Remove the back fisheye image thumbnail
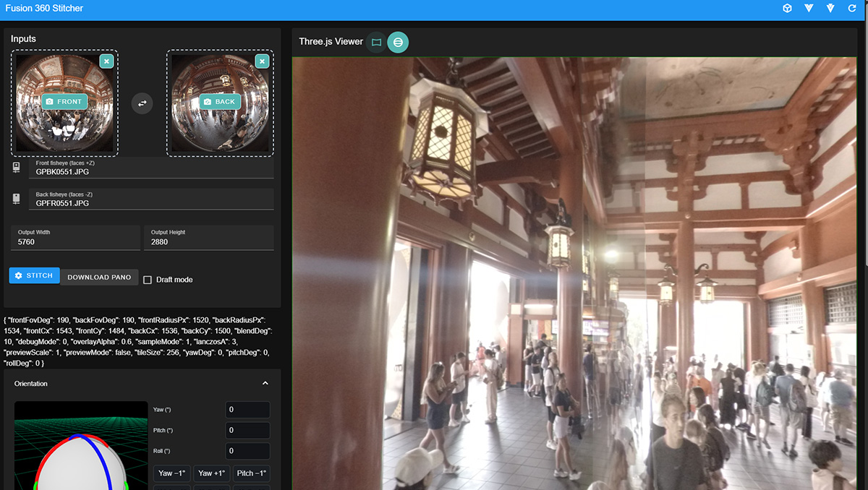This screenshot has height=490, width=868. pyautogui.click(x=262, y=61)
